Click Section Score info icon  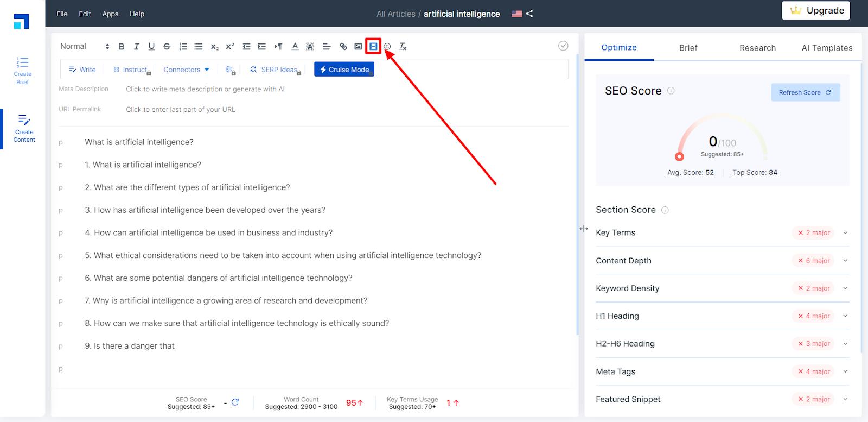click(x=665, y=210)
